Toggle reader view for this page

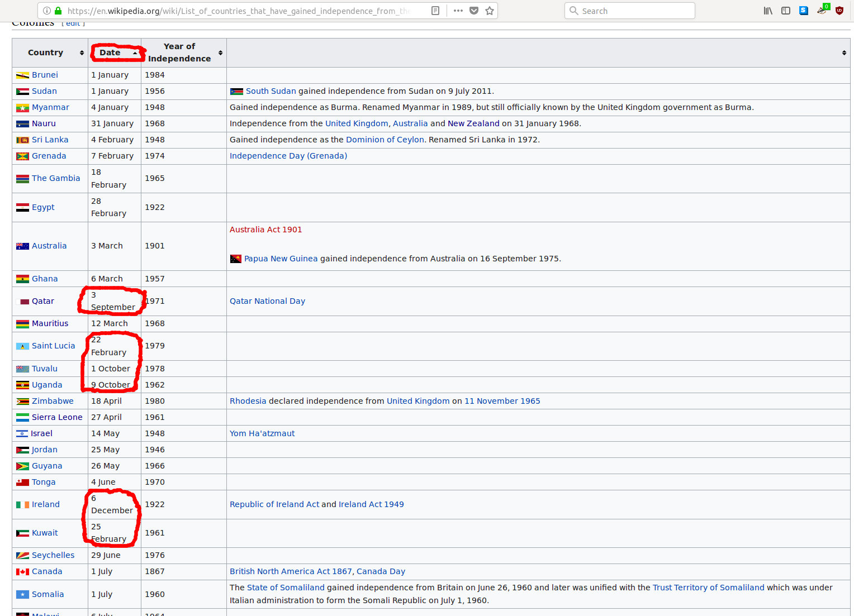pyautogui.click(x=435, y=11)
